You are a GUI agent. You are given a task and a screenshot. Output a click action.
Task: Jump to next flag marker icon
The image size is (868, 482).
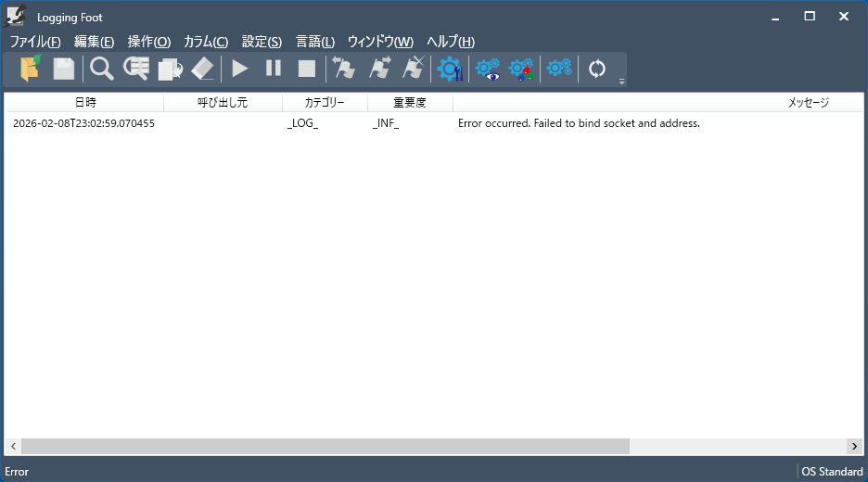[379, 69]
